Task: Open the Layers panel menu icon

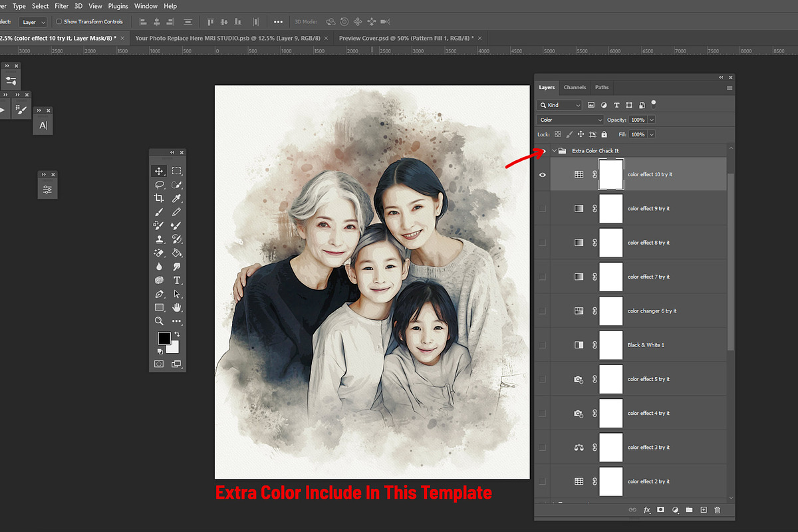Action: click(730, 88)
